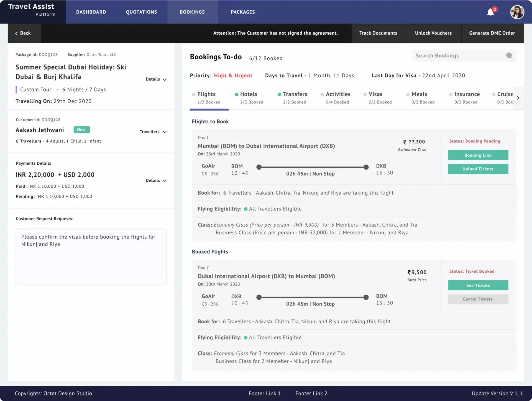Switch to the Flights tab
This screenshot has width=532, height=401.
tap(209, 98)
